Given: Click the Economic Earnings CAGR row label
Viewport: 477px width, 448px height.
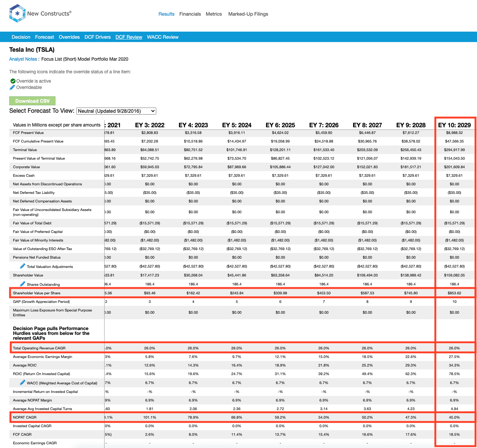Looking at the screenshot, I should click(x=35, y=443).
